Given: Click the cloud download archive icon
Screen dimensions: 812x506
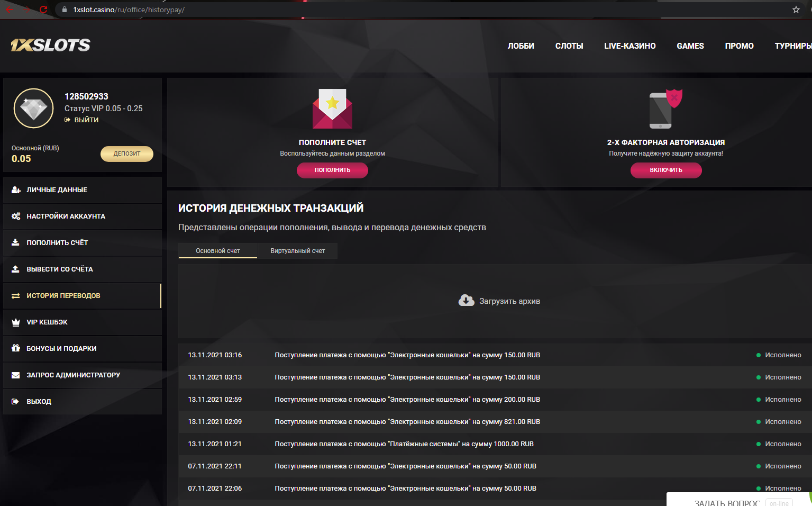Looking at the screenshot, I should click(466, 301).
